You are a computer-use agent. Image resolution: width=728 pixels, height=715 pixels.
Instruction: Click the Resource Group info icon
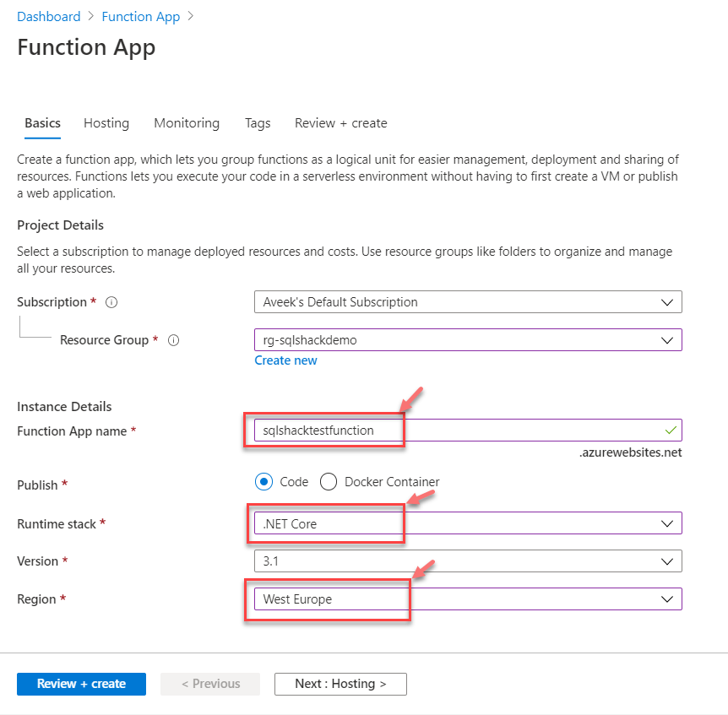click(x=174, y=340)
